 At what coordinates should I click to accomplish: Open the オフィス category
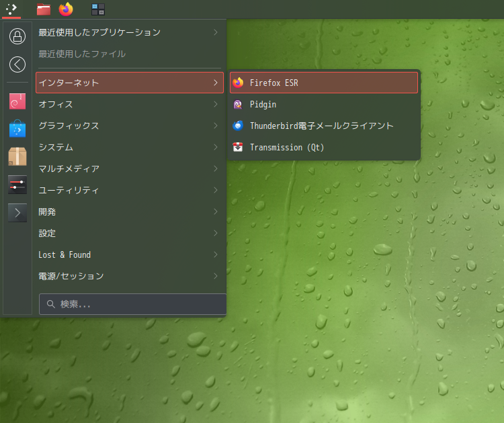130,104
